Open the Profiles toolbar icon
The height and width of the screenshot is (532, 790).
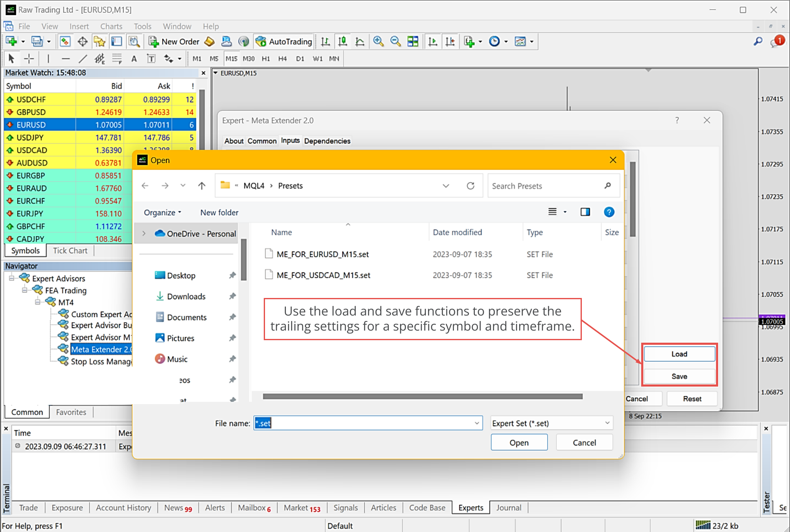37,41
